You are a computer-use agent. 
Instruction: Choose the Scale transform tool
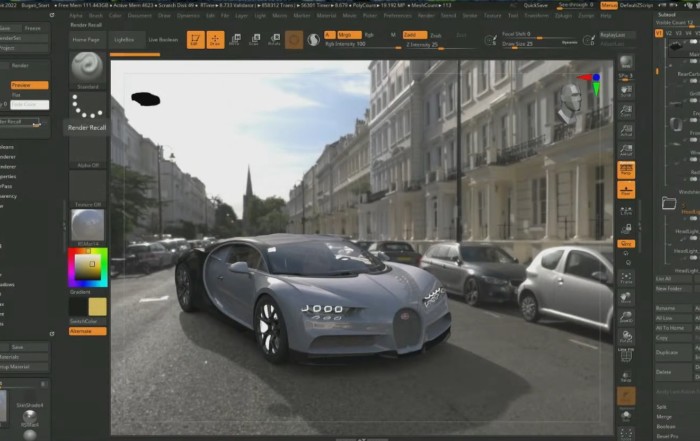pyautogui.click(x=255, y=39)
